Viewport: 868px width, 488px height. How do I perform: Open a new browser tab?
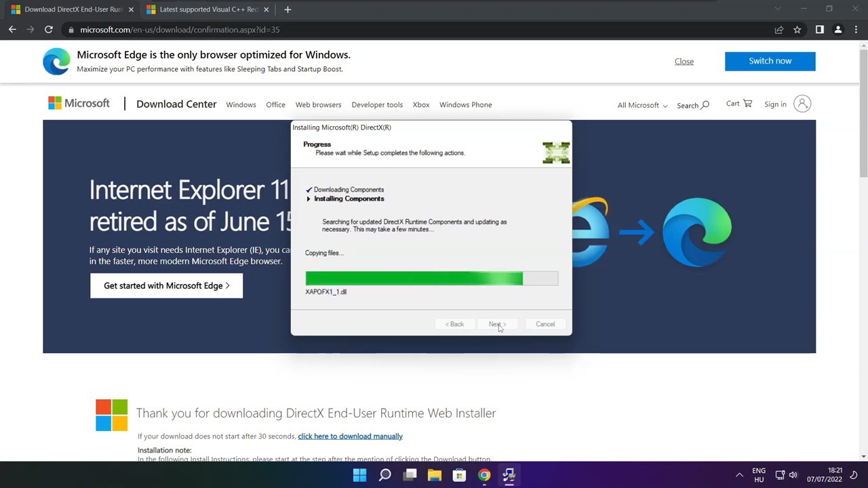(x=288, y=9)
